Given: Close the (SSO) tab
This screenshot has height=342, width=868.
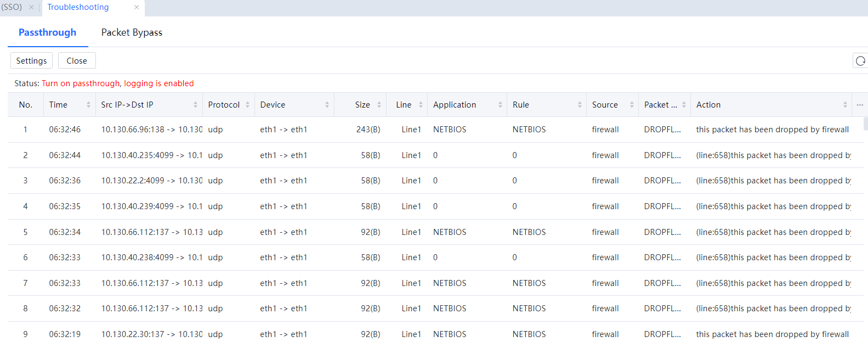Looking at the screenshot, I should click(31, 7).
